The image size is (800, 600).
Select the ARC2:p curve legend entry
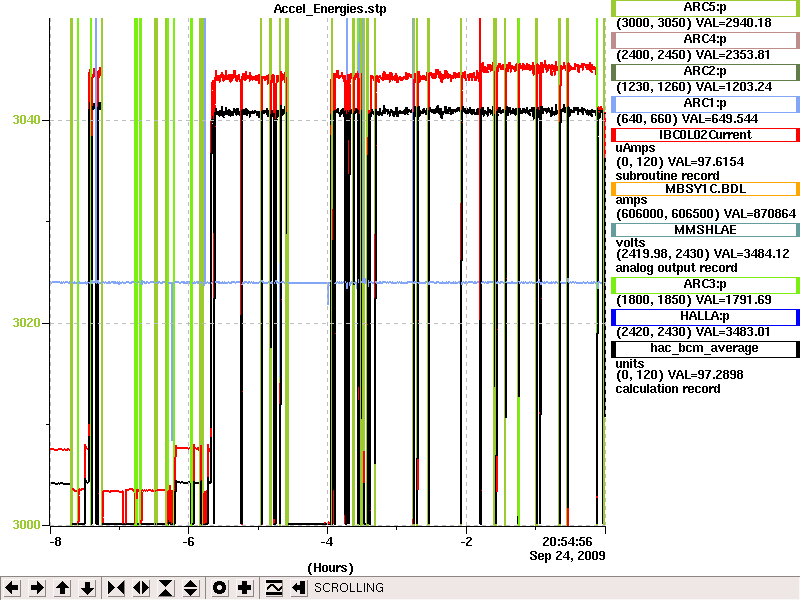[705, 71]
